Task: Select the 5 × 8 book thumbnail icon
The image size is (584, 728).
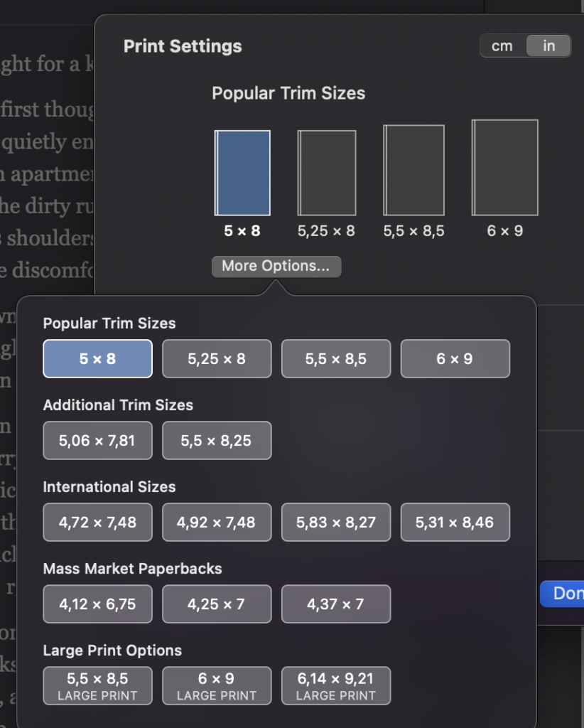Action: click(242, 173)
